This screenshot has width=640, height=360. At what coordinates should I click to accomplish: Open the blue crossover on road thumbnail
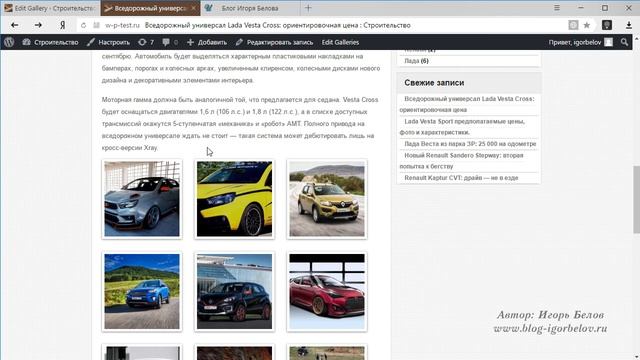coord(142,291)
